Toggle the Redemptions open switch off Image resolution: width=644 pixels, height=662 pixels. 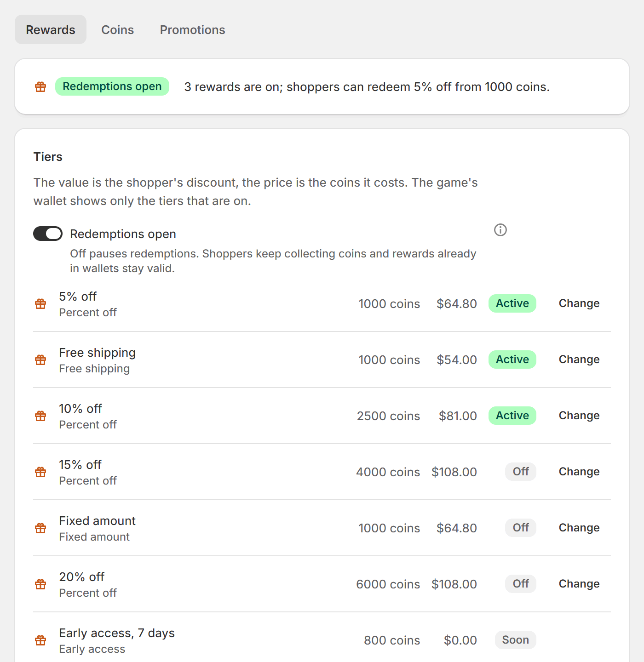click(x=48, y=234)
